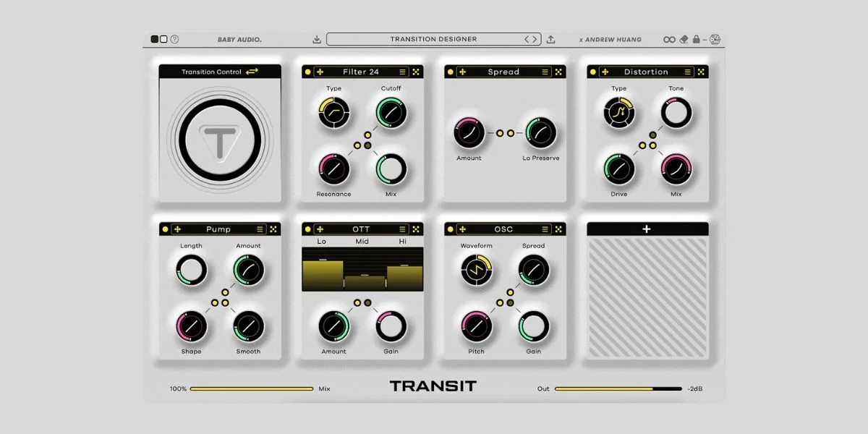
Task: Toggle the Tone link dot in Distortion
Action: pos(652,135)
